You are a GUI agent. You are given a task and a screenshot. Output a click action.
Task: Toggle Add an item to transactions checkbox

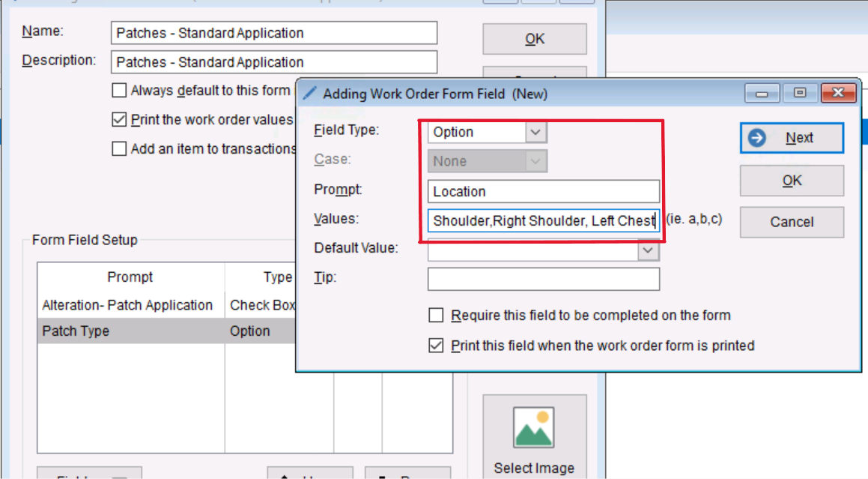click(x=119, y=149)
